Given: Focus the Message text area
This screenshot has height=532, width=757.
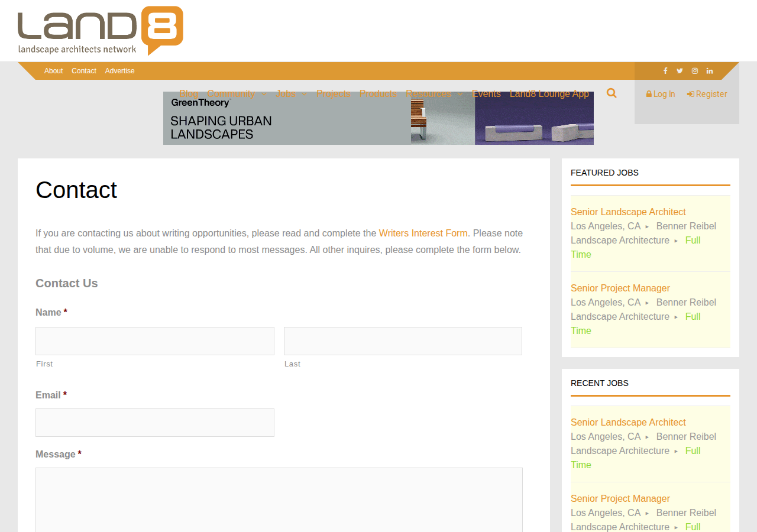Looking at the screenshot, I should [279, 500].
